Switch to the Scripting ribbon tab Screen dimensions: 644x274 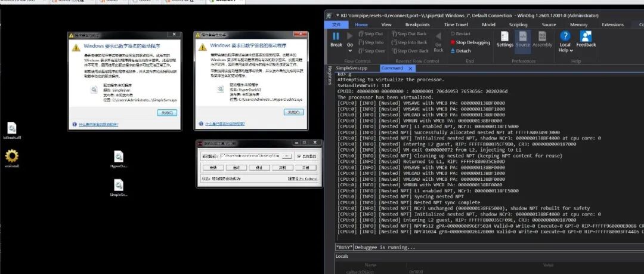[518, 24]
